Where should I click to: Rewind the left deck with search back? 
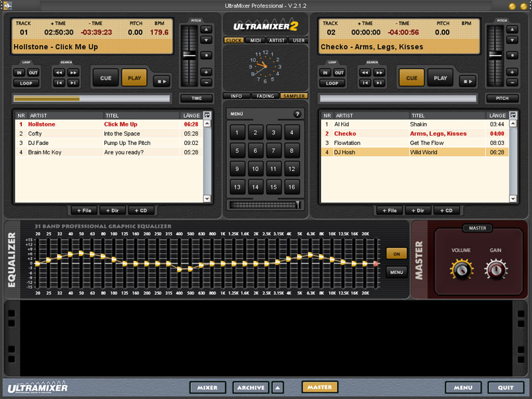click(59, 72)
